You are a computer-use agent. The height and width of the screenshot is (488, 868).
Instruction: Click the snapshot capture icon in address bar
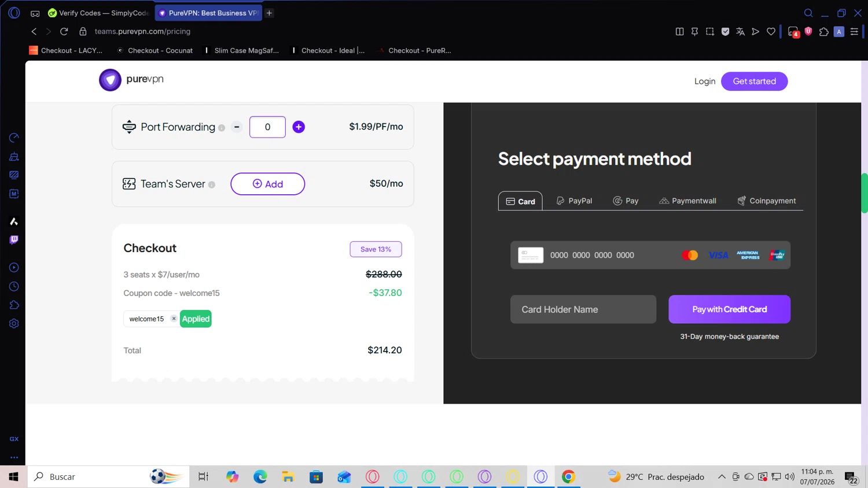[x=710, y=31]
